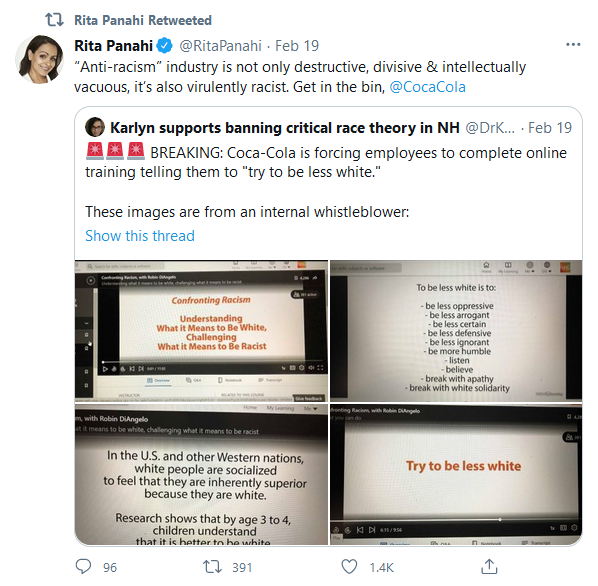The height and width of the screenshot is (586, 598).
Task: Open the 'In the U.S. and other Western nations' image
Action: click(201, 475)
